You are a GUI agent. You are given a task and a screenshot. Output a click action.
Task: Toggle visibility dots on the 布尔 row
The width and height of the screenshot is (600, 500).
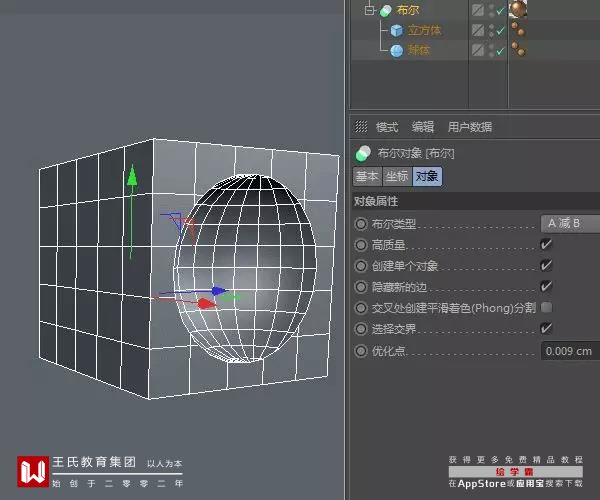pyautogui.click(x=491, y=10)
